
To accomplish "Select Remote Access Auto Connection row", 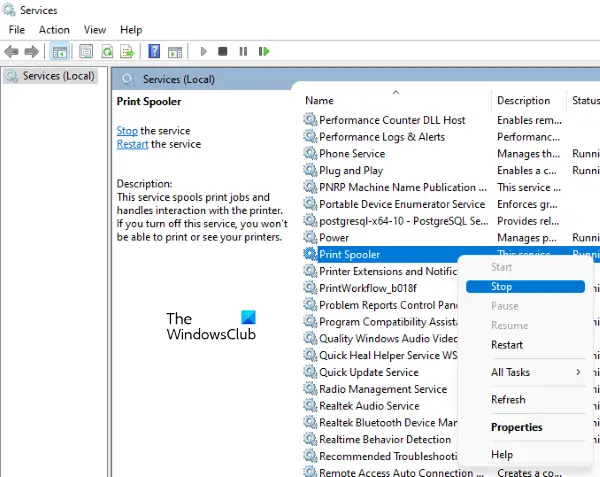I will point(402,472).
